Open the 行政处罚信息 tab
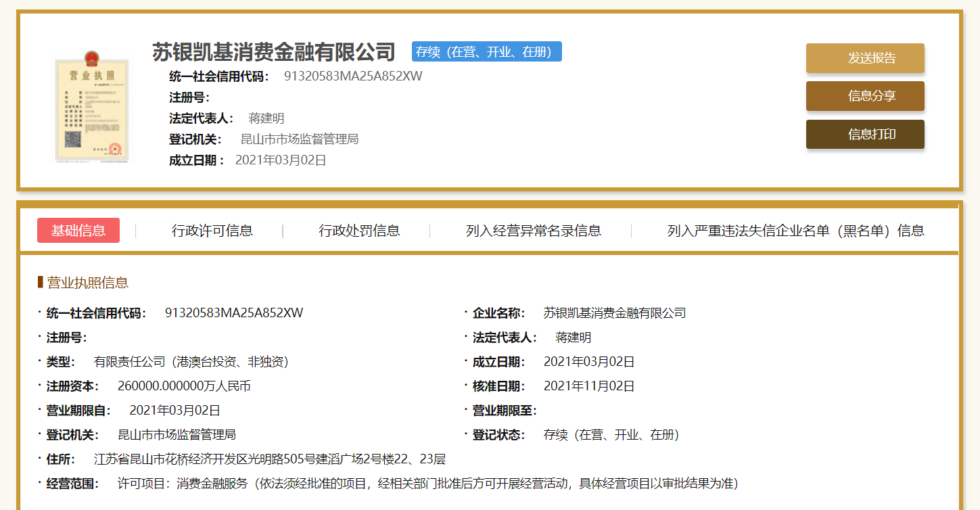 coord(359,231)
